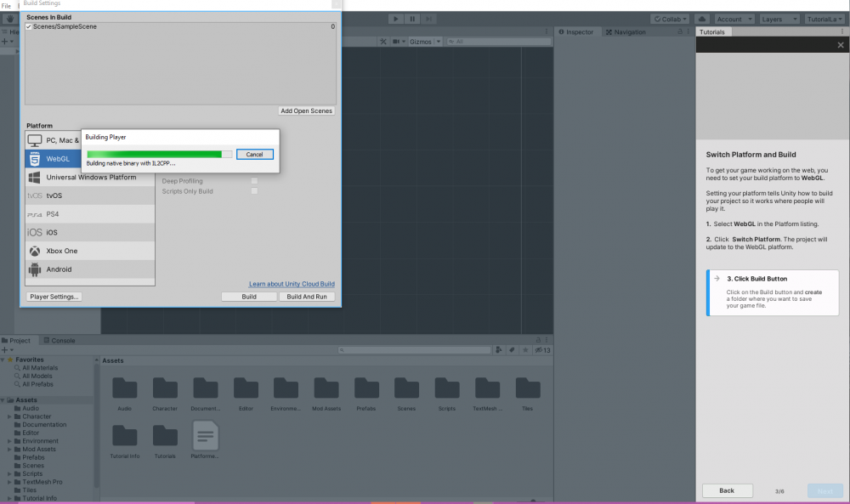Collapse the Favorites tree section
This screenshot has width=850, height=504.
click(x=3, y=360)
